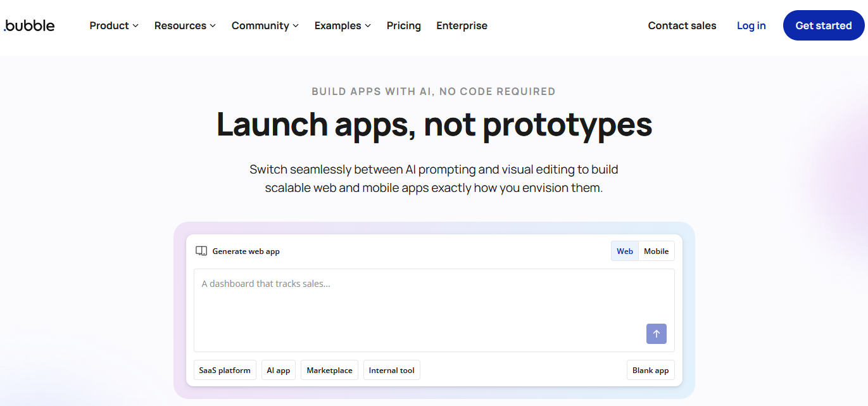The height and width of the screenshot is (406, 868).
Task: Expand the Resources menu
Action: coord(185,25)
